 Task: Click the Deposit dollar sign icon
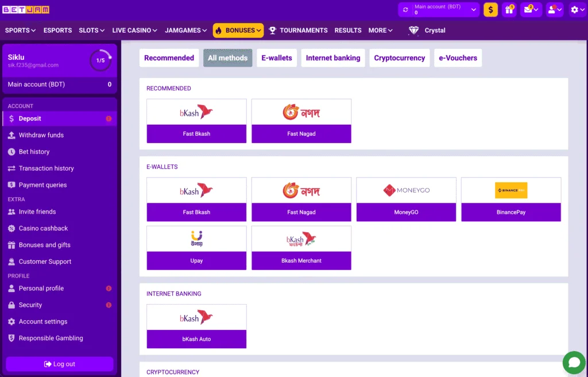[x=11, y=118]
